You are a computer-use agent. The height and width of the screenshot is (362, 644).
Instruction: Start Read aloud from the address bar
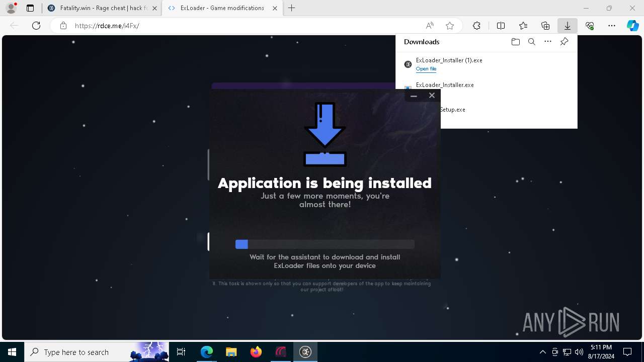[430, 26]
